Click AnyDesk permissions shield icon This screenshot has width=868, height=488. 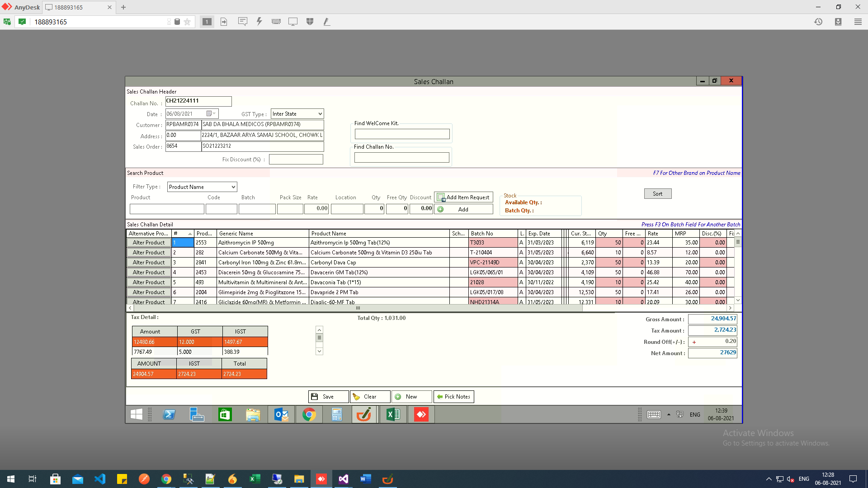click(310, 22)
